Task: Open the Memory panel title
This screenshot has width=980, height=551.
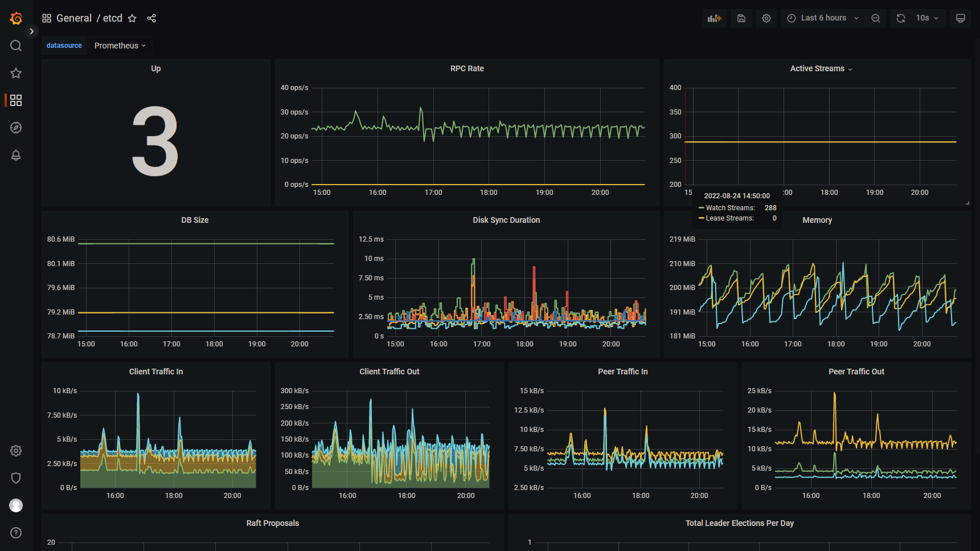Action: (x=817, y=220)
